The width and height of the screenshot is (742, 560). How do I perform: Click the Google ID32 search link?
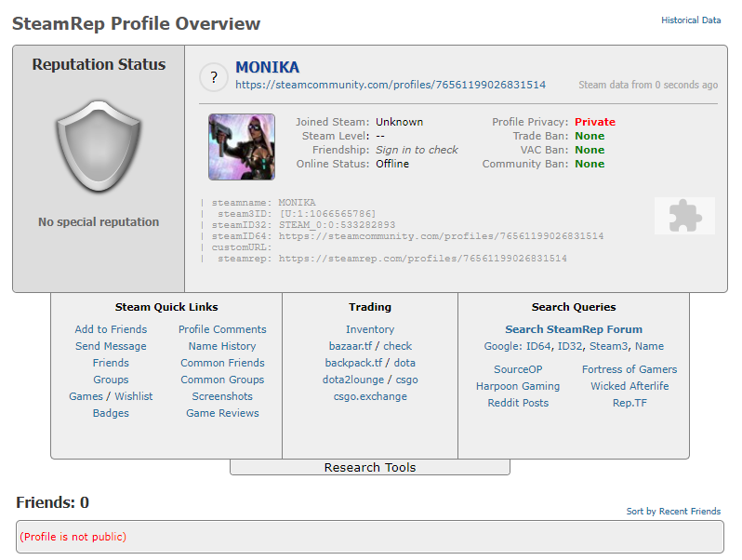pos(570,346)
